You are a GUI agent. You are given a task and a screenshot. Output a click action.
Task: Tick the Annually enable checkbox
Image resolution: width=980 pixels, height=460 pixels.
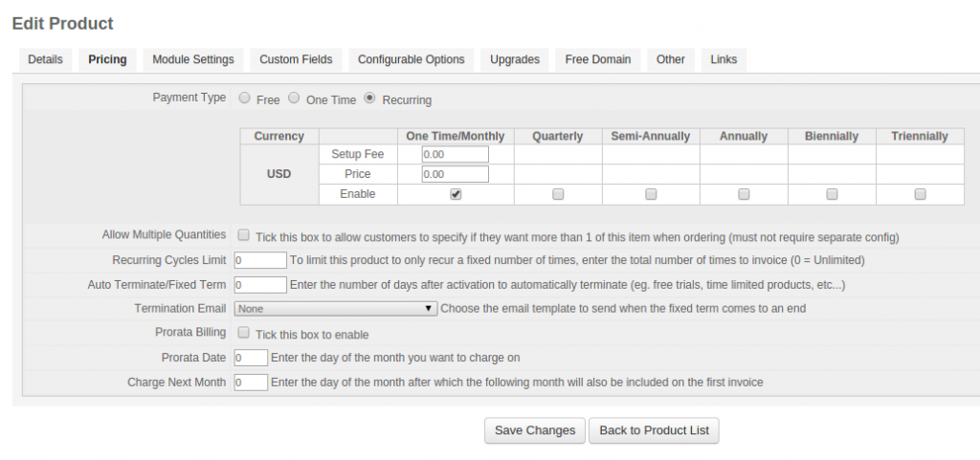click(x=744, y=194)
